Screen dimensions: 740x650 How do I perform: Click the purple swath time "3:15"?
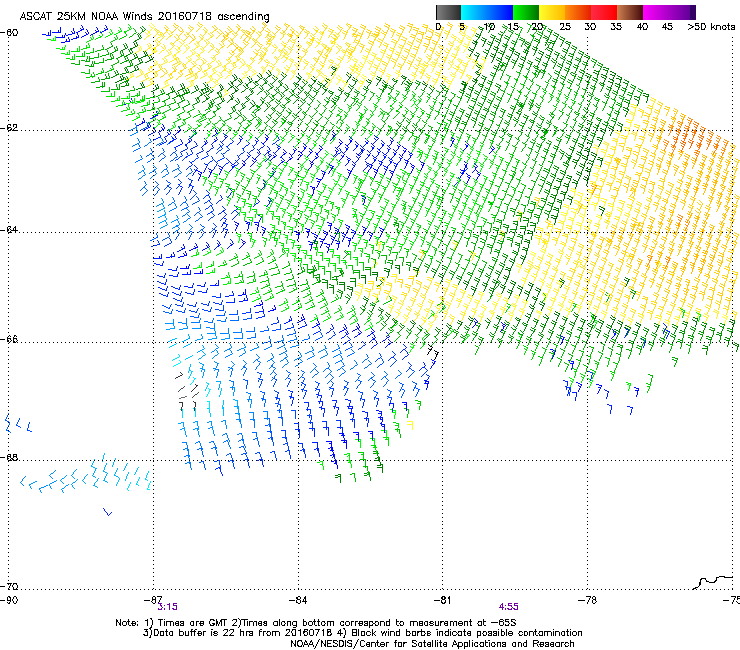coord(168,607)
